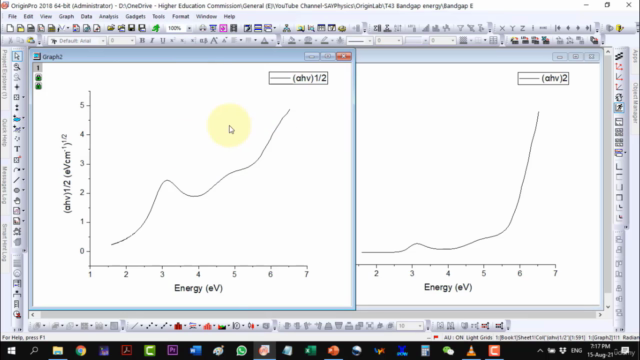640x360 pixels.
Task: Click the Increase Font size icon
Action: point(214,41)
